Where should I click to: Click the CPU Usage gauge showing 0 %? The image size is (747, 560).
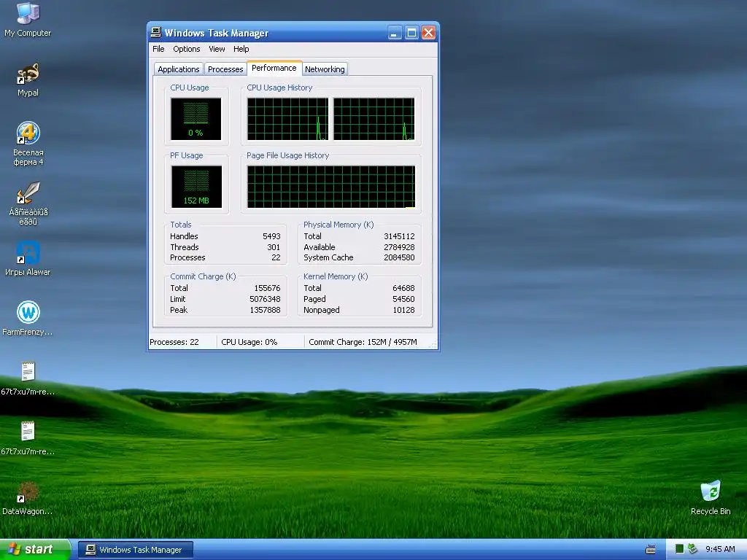pos(196,119)
